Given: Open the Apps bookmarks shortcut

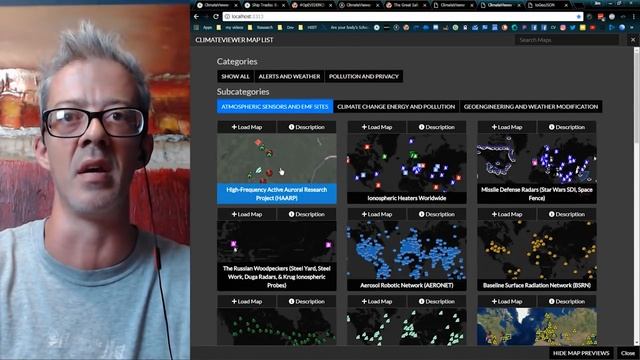Looking at the screenshot, I should tap(204, 27).
